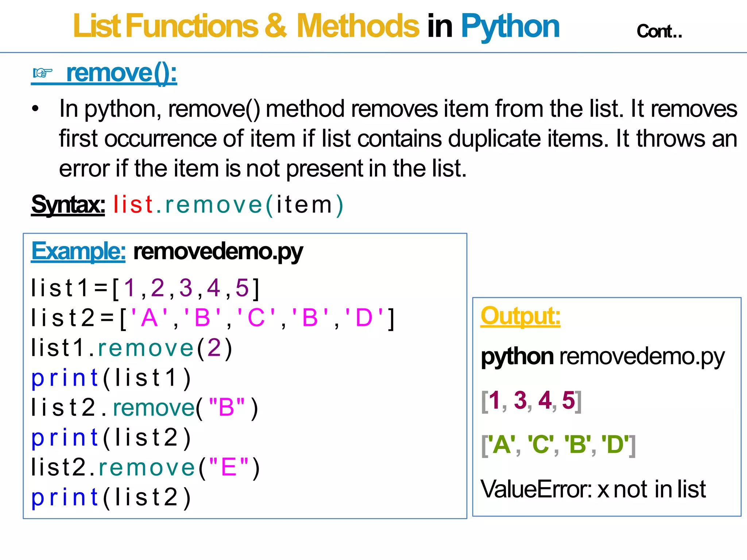This screenshot has height=560, width=747.
Task: Click the filename 'removedemo.py' in Example header
Action: point(218,252)
